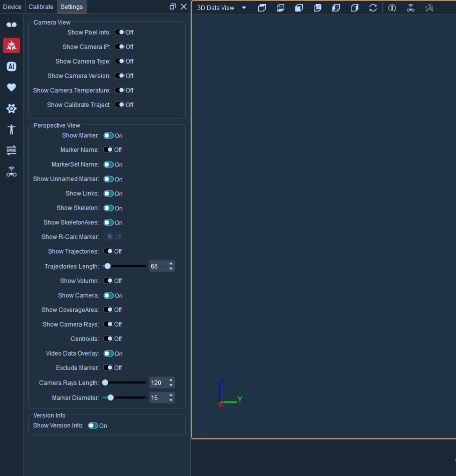
Task: Click the heart icon in the sidebar
Action: (x=12, y=87)
